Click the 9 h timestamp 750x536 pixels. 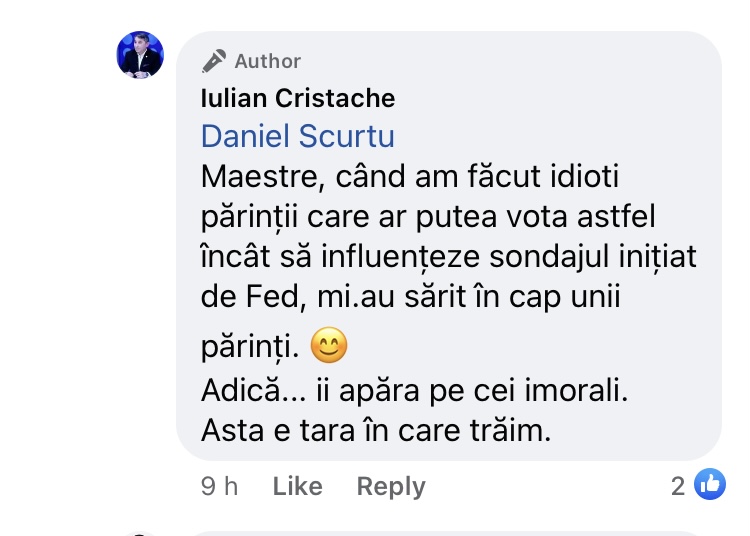coord(219,487)
